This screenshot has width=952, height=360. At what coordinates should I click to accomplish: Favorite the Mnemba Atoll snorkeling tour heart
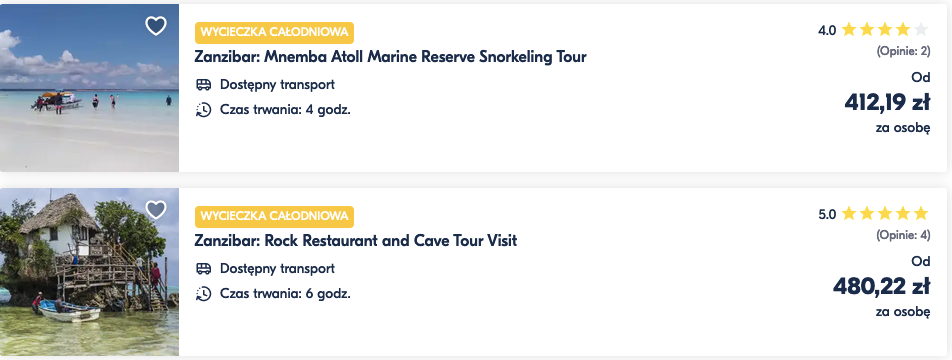(x=156, y=25)
